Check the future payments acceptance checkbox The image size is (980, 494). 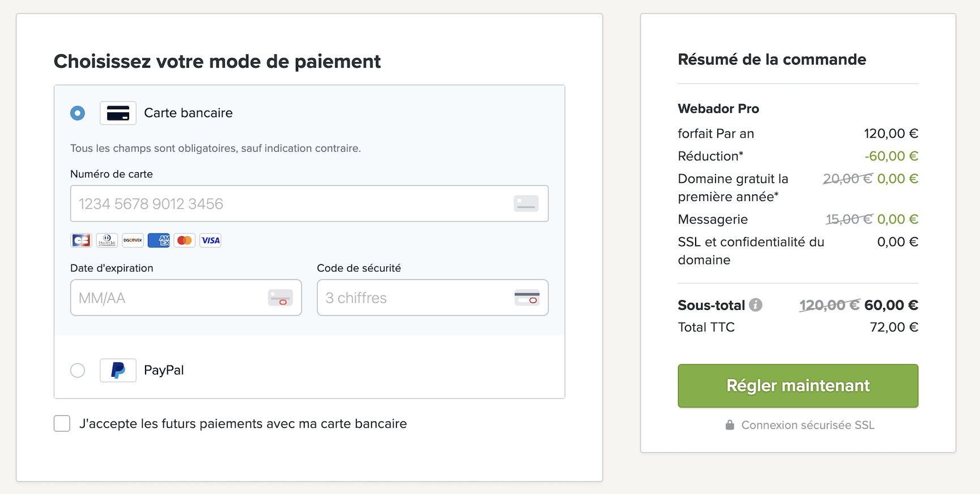(62, 424)
